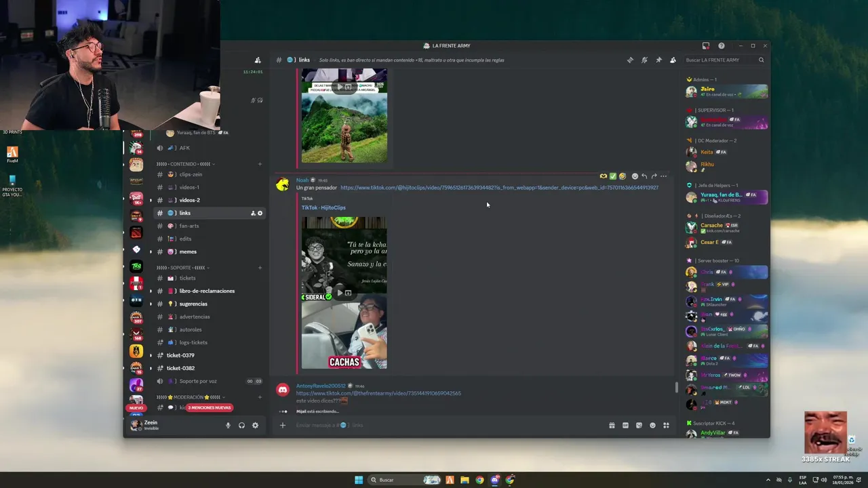Expand arrow beside ticket-0379
The image size is (868, 488).
pos(151,356)
